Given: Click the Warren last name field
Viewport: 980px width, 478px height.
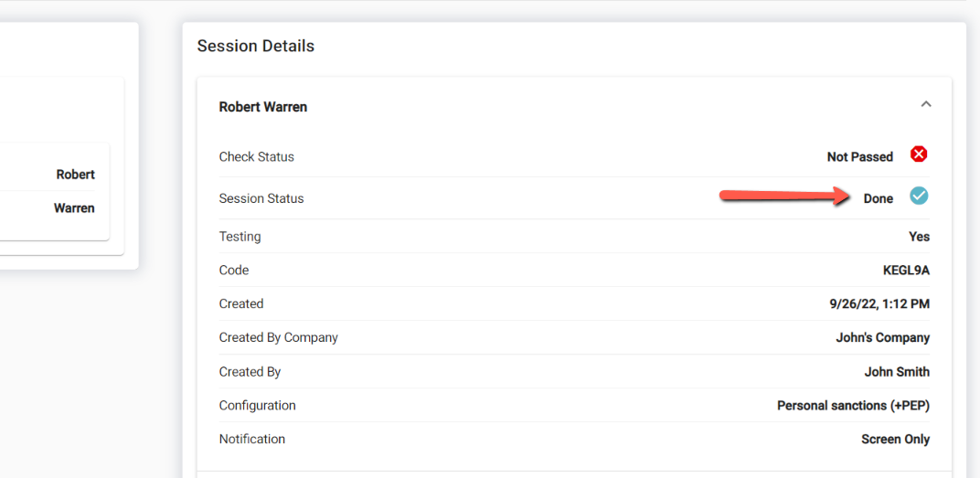Looking at the screenshot, I should point(74,208).
